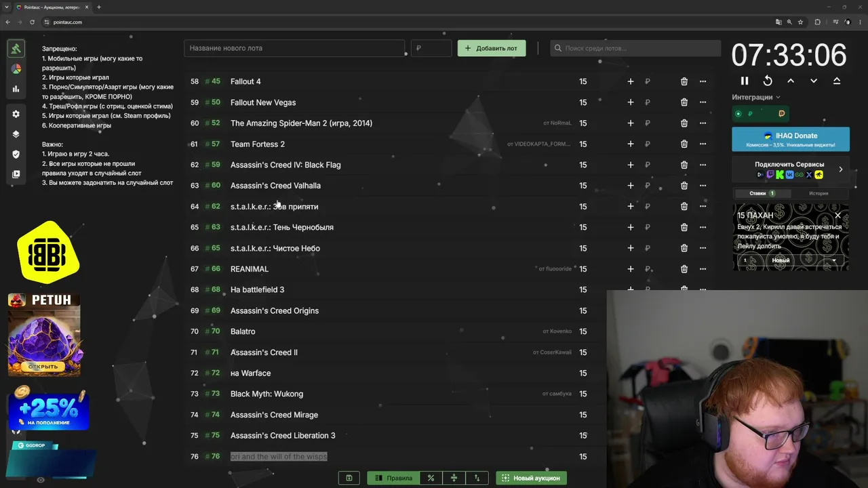This screenshot has width=868, height=488.
Task: Expand Подключить Сервисы with the right chevron
Action: click(841, 169)
